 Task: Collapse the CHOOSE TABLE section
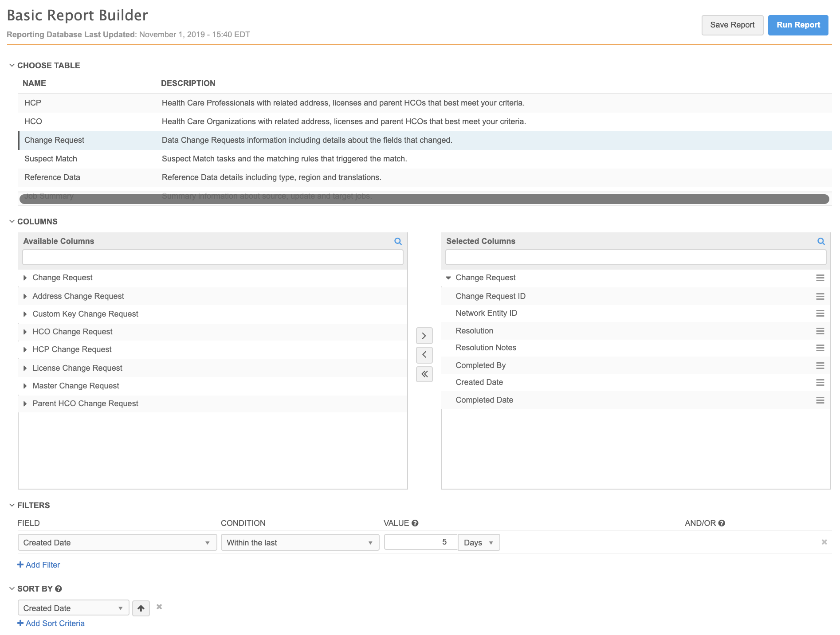click(12, 65)
